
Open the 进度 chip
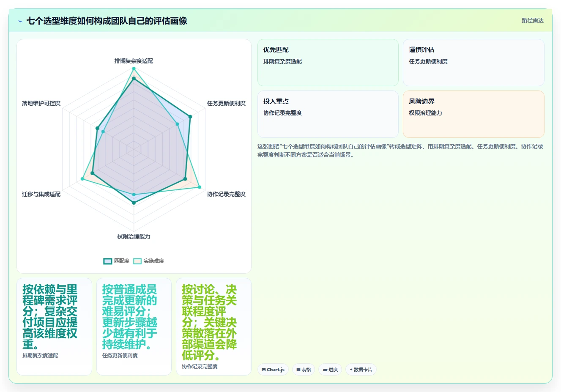pyautogui.click(x=330, y=370)
